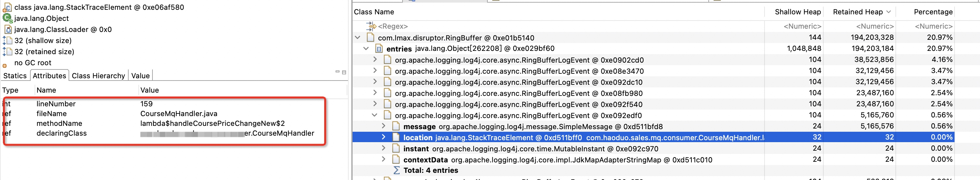Minimize the inspector attributes panel

point(337,72)
